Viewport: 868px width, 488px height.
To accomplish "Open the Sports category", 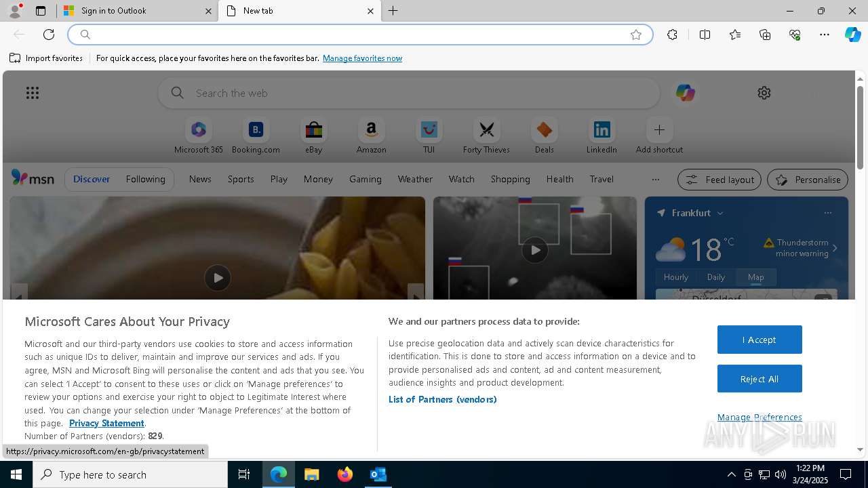I will pyautogui.click(x=241, y=179).
